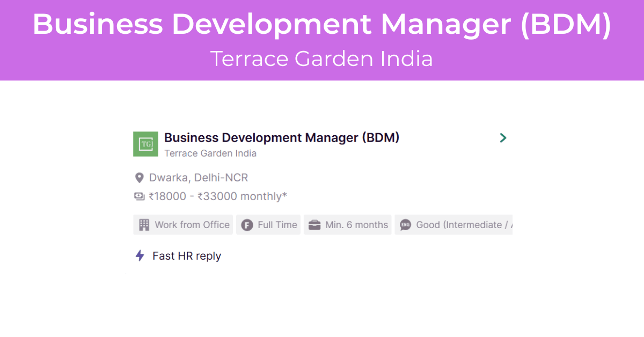Click 'Dwarka, Delhi-NCR' location text
644x337 pixels.
[x=199, y=178]
